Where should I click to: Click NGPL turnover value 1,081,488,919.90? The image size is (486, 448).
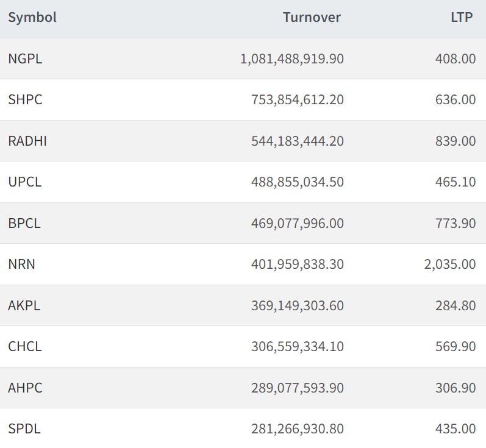(x=292, y=59)
